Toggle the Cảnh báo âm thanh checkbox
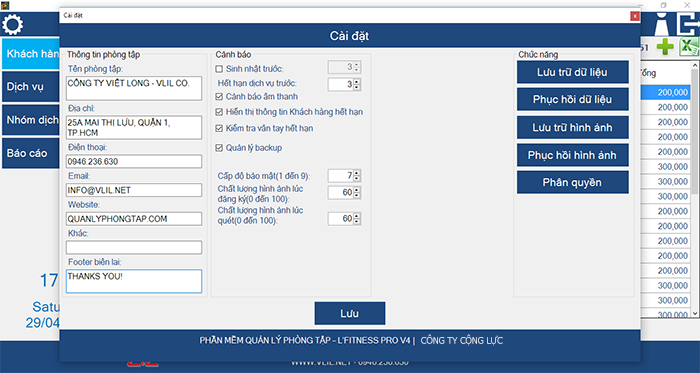 tap(219, 96)
